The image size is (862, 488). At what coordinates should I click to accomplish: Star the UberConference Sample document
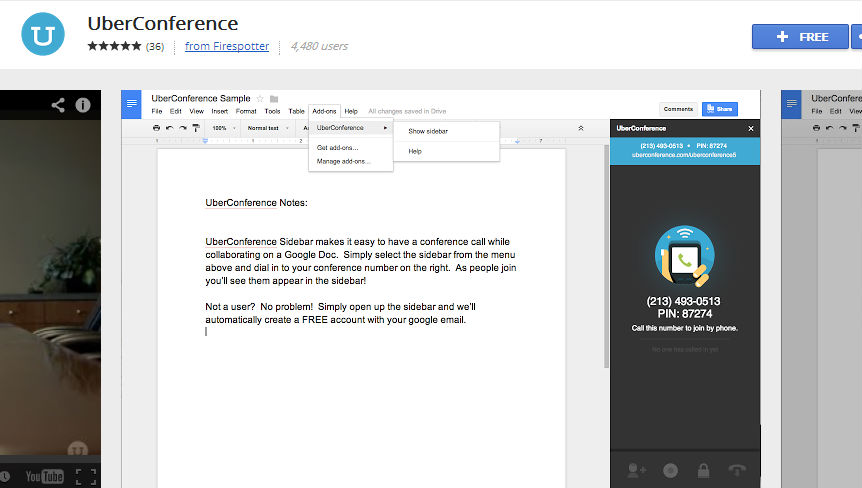coord(260,99)
